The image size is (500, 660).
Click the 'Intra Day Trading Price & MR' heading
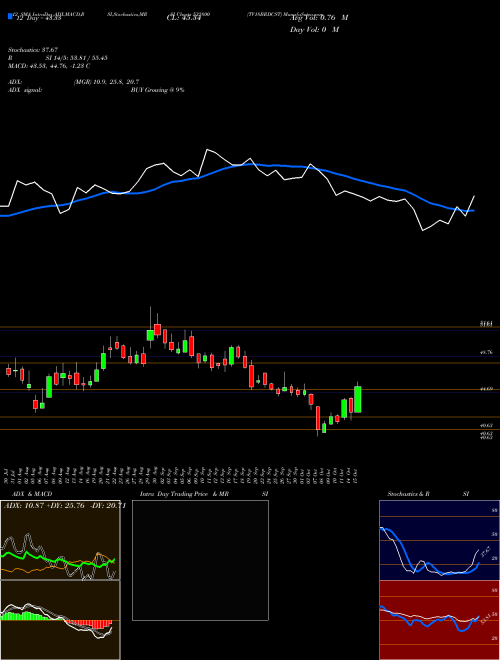click(184, 494)
